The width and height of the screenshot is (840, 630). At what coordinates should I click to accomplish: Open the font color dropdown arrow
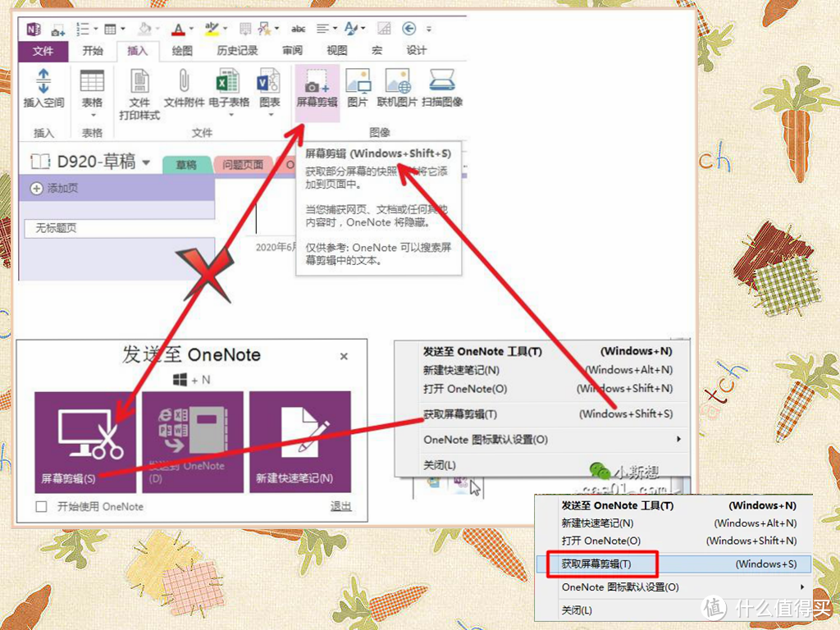(x=191, y=29)
